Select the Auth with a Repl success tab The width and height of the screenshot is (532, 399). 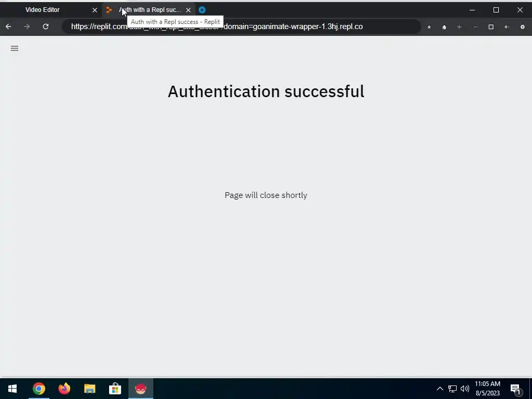(149, 10)
